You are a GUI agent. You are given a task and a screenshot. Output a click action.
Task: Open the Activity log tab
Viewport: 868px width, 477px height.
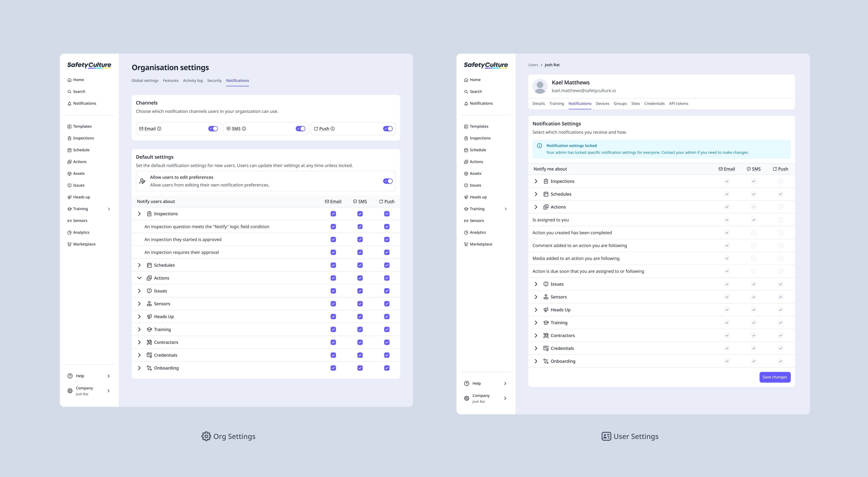[193, 81]
